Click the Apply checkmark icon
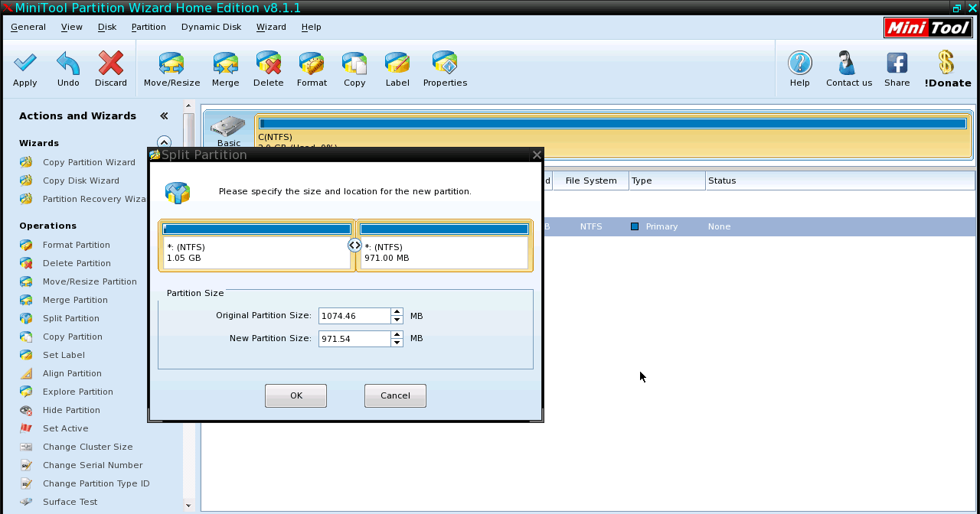The width and height of the screenshot is (980, 514). 24,63
